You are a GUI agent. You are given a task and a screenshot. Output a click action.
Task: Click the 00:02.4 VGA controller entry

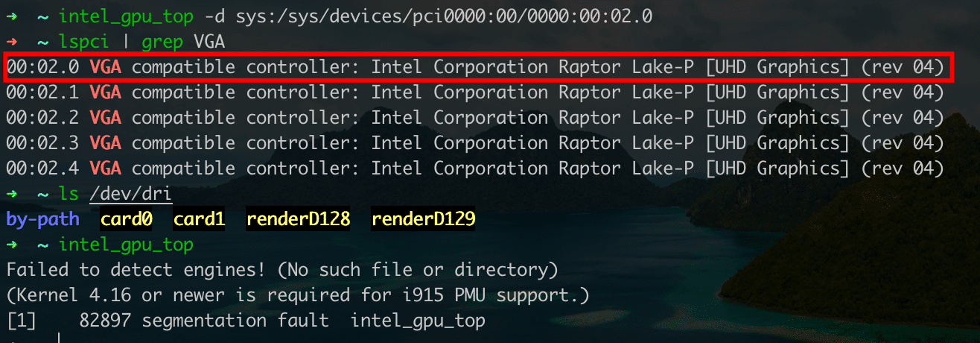pos(475,169)
